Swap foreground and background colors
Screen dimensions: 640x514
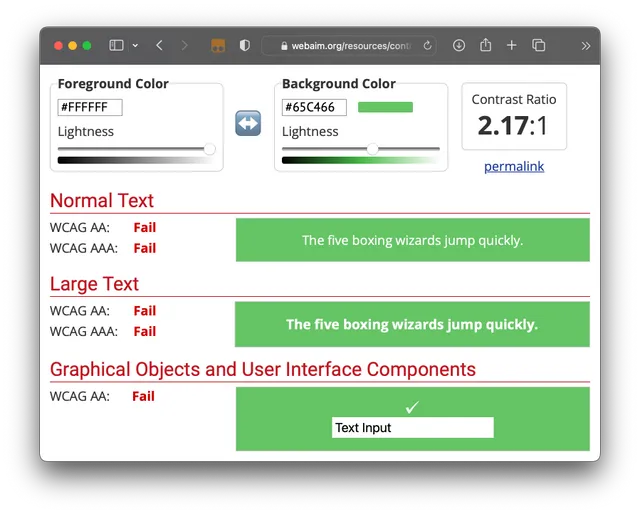(248, 123)
